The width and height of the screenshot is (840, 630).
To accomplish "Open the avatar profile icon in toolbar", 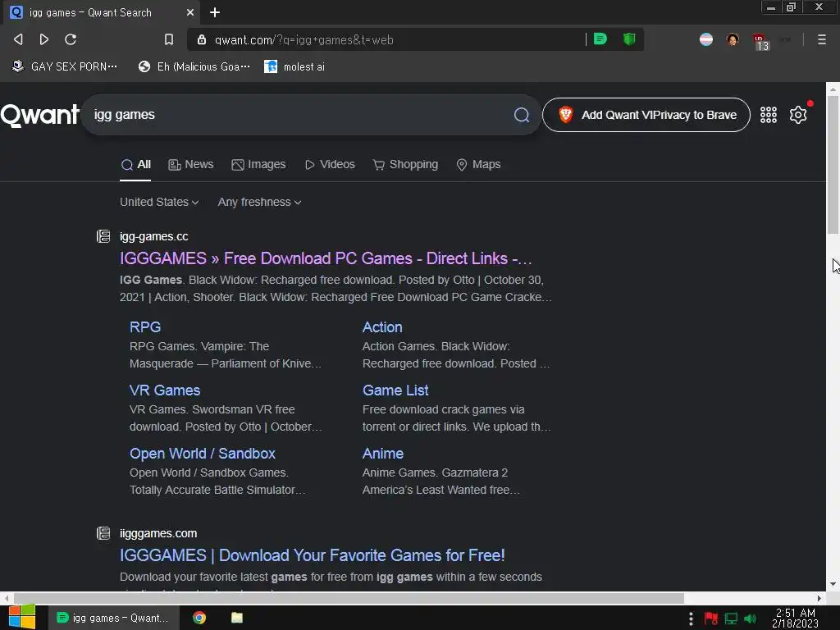I will (733, 39).
